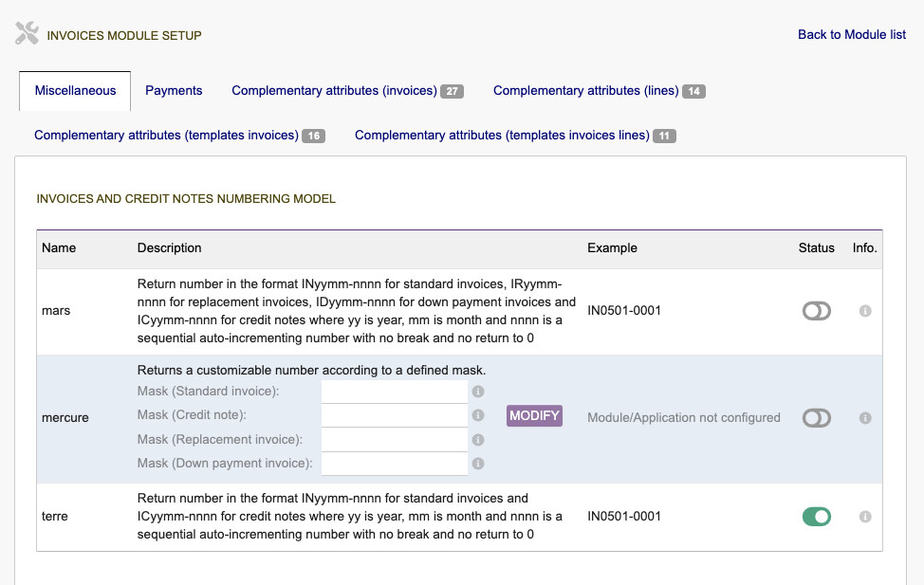Click info icon beside Mask (Replacement invoice) field
The image size is (924, 585).
pos(478,440)
